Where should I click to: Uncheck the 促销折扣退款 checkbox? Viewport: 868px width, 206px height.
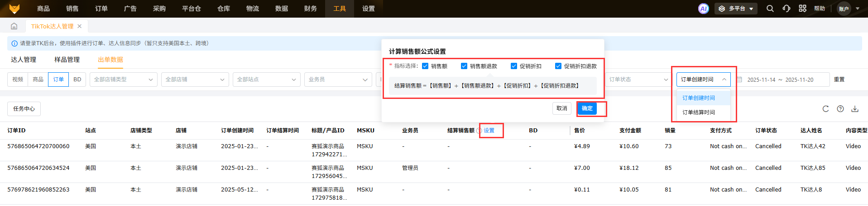pos(558,66)
